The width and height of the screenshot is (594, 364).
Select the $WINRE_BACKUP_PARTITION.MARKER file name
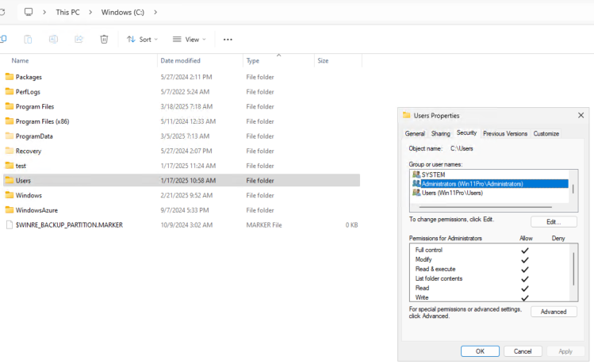(69, 224)
